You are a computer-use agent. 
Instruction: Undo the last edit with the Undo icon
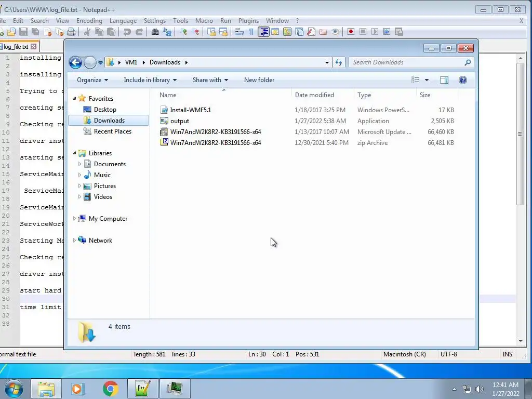[x=127, y=32]
